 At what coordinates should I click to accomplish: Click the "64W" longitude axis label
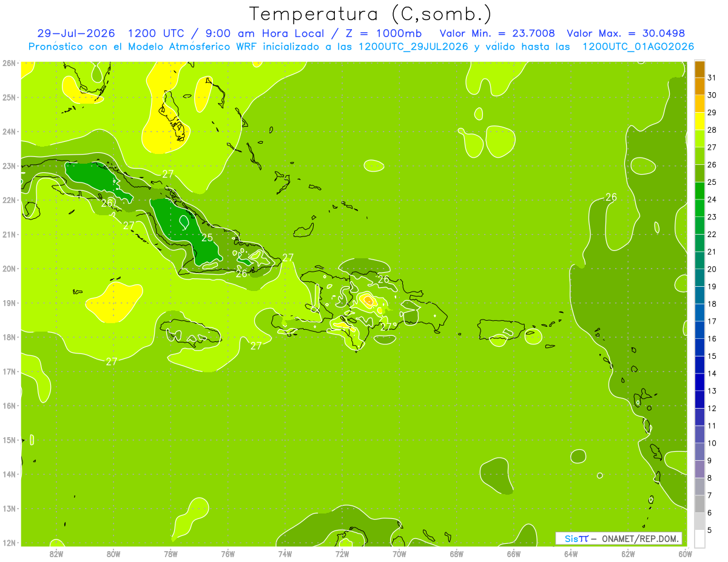(x=570, y=554)
